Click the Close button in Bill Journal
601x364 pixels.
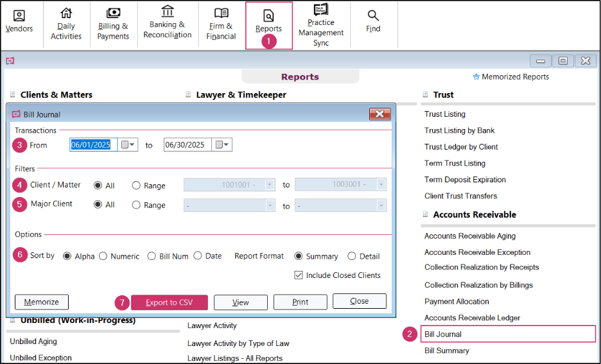(x=359, y=301)
